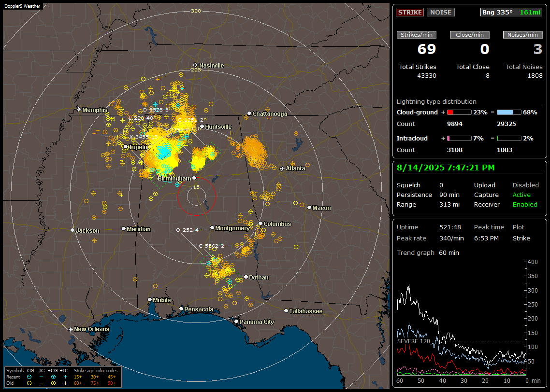Click the 205 range ring label
Screen dimensions: 550x392
[x=196, y=70]
